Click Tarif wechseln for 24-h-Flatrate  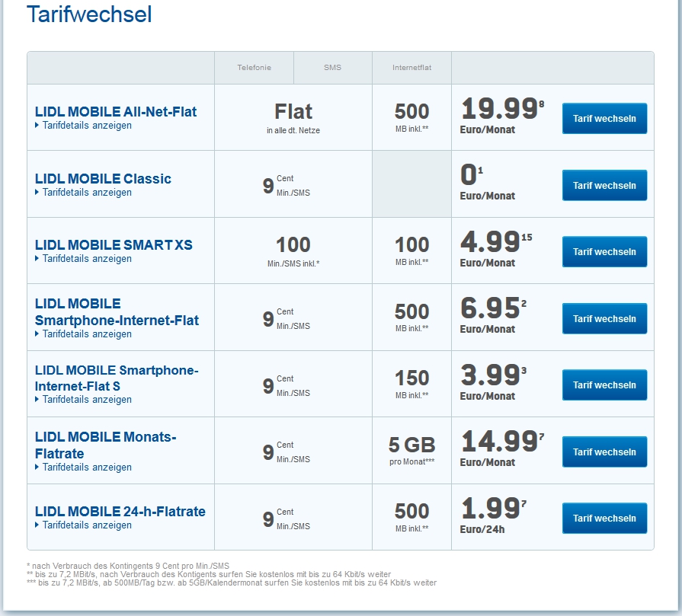pyautogui.click(x=604, y=519)
